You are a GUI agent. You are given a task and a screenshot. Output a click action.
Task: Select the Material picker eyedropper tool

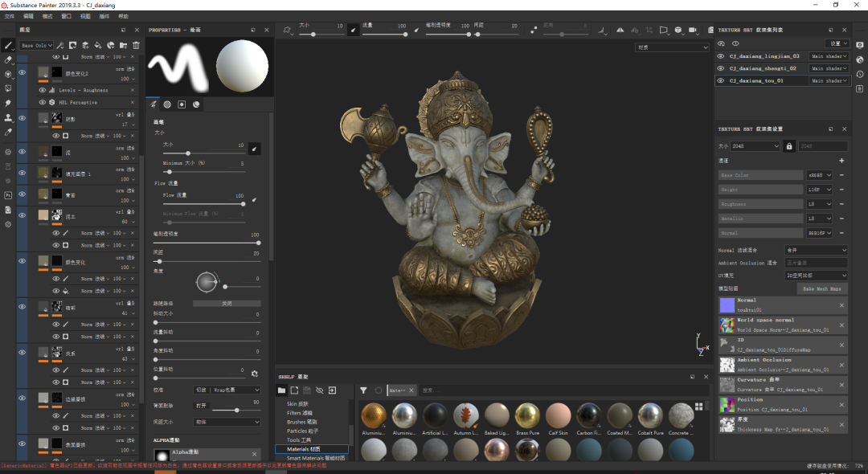8,132
